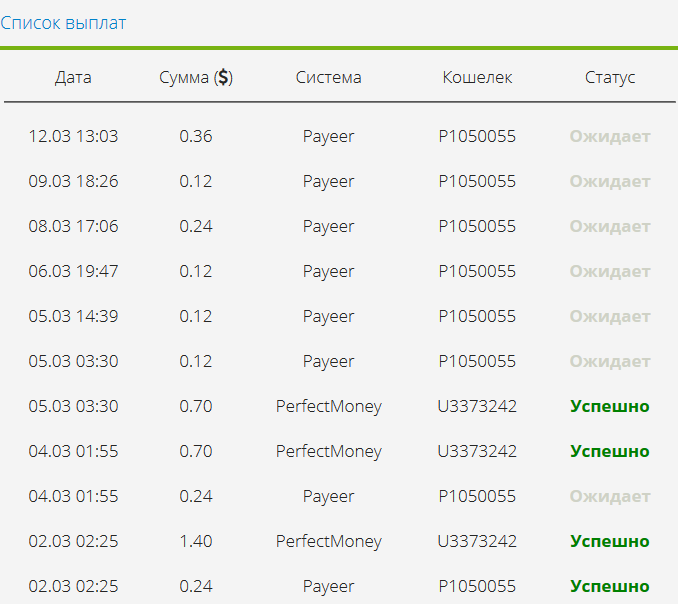
Task: Click 'Успешно' status in 04.03 01:55 row
Action: pos(610,451)
